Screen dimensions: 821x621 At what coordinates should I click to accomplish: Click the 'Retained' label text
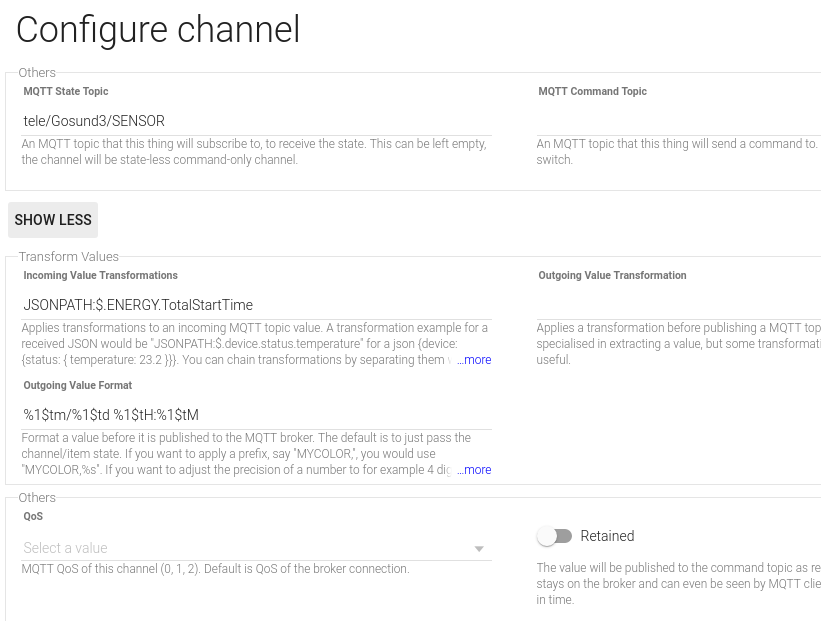(607, 536)
